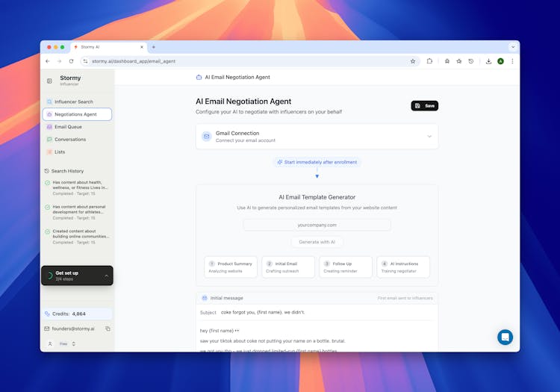The image size is (560, 392).
Task: Click the Gmail Connection envelope icon
Action: point(206,137)
